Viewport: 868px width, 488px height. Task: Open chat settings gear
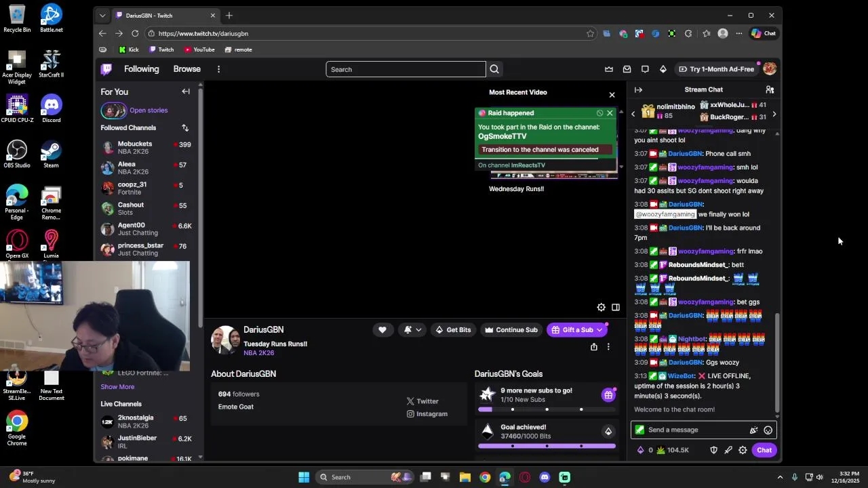coord(743,450)
